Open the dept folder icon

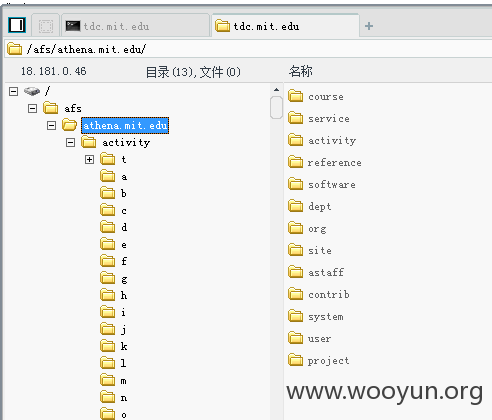[296, 206]
